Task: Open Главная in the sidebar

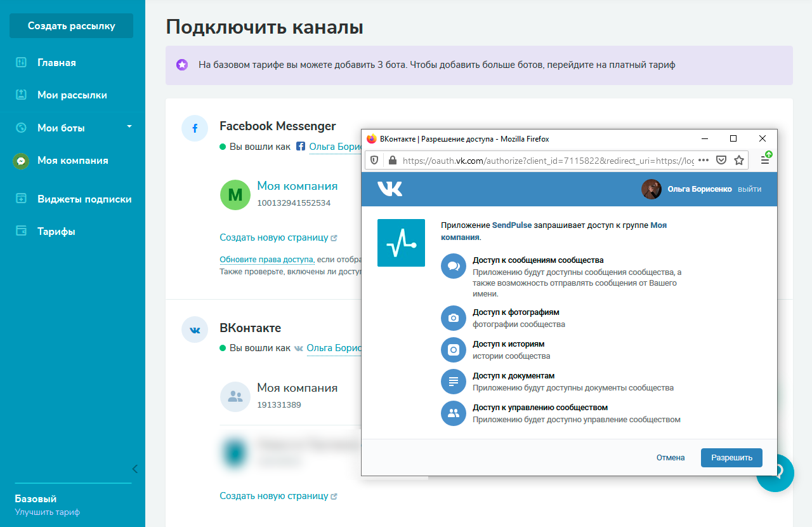Action: [56, 63]
